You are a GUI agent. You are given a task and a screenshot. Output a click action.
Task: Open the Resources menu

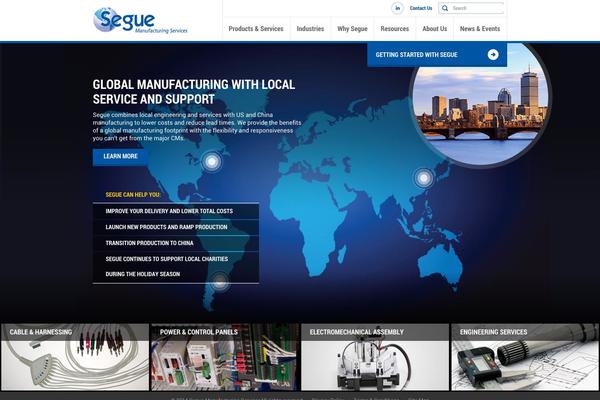395,29
